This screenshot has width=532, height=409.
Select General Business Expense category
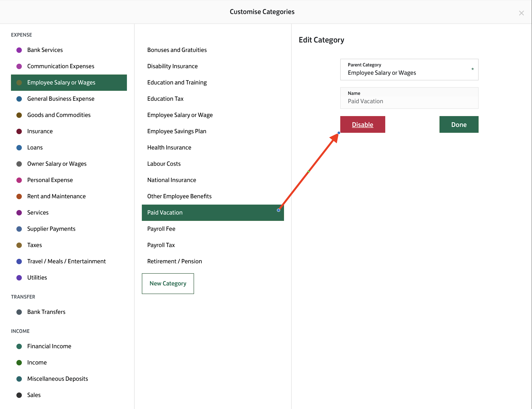pyautogui.click(x=69, y=99)
